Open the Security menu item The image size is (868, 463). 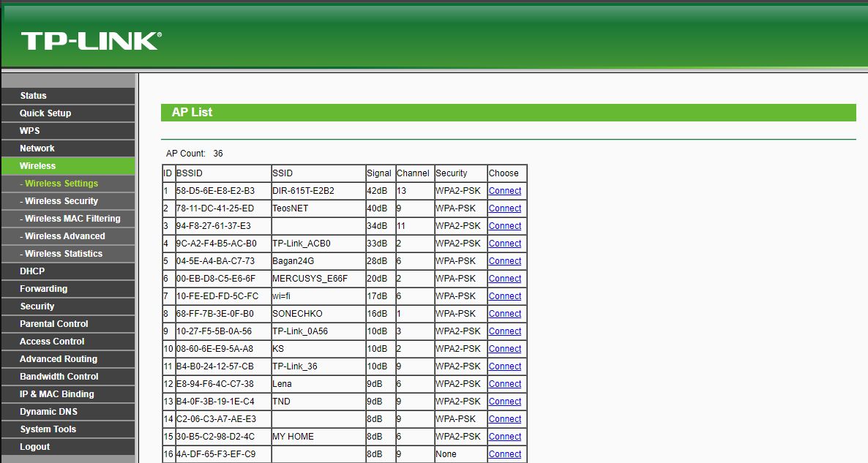pos(67,306)
